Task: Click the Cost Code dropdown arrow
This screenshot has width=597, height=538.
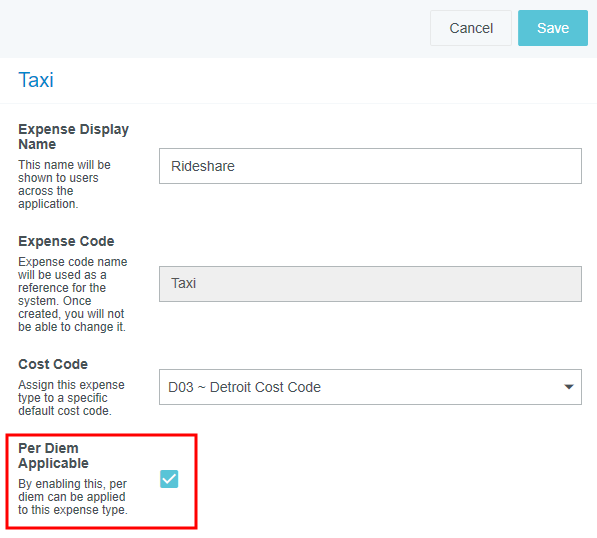Action: click(569, 387)
